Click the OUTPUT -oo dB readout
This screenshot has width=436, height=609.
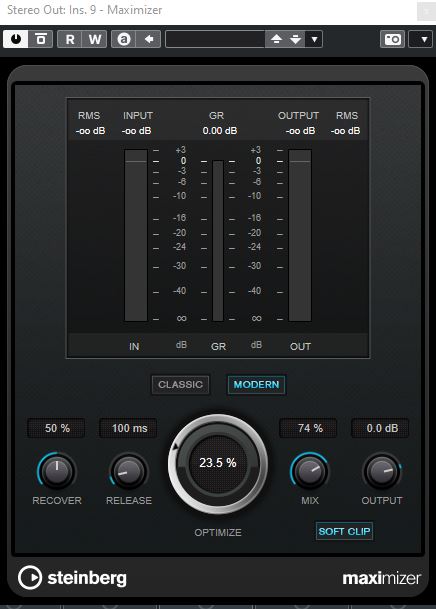point(300,131)
